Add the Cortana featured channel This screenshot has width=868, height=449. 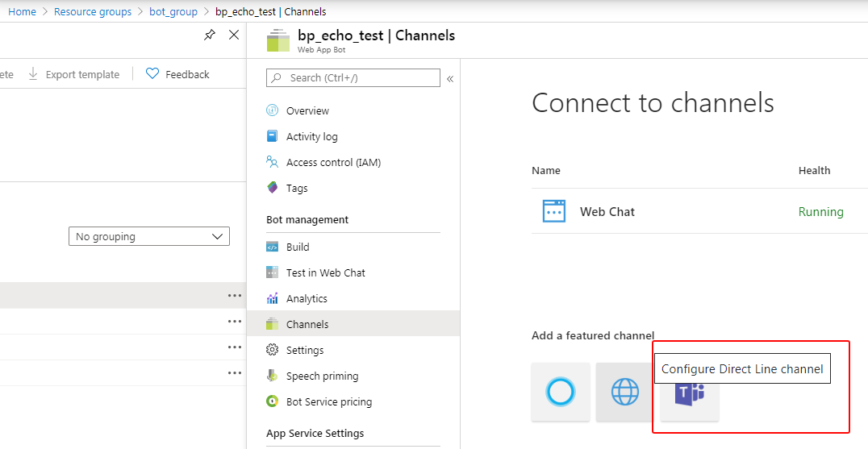coord(560,392)
